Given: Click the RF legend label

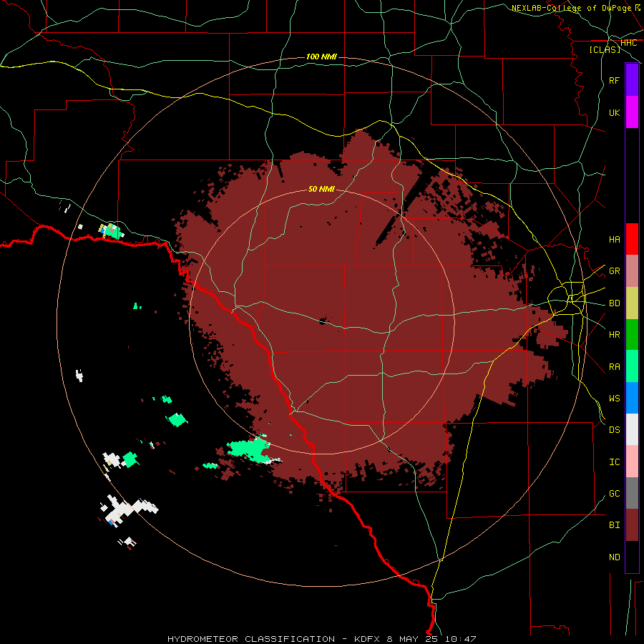Looking at the screenshot, I should [615, 80].
